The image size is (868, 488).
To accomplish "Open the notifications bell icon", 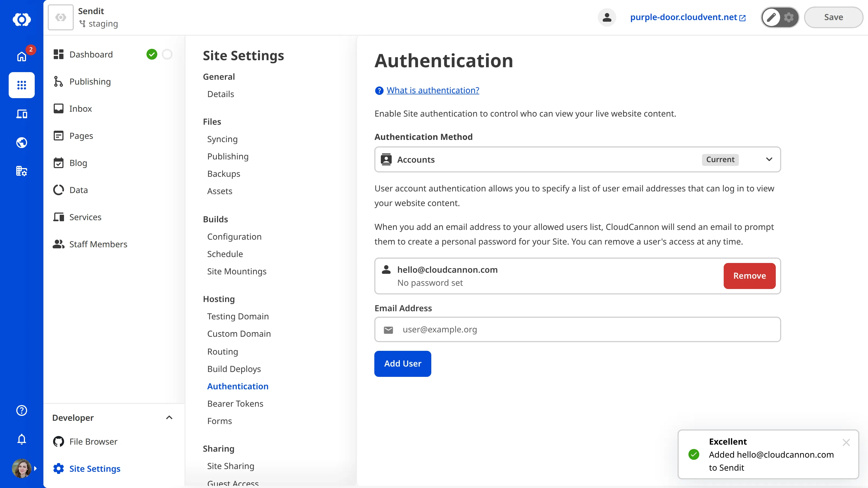I will (x=22, y=439).
